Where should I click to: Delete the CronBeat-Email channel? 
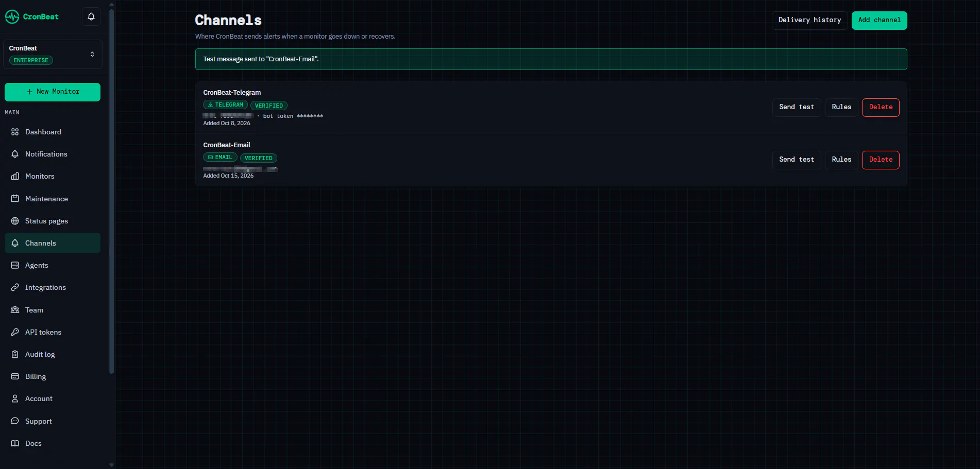coord(881,160)
